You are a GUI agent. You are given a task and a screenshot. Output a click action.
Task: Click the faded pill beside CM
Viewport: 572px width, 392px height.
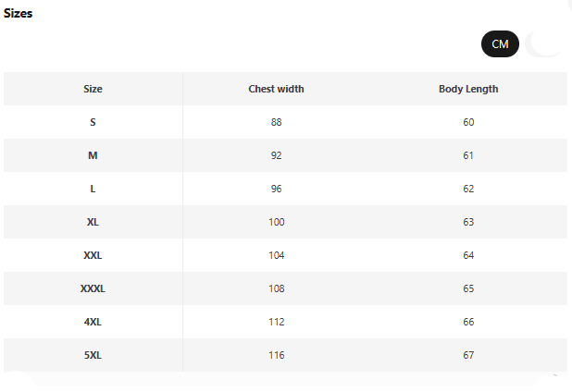(544, 44)
